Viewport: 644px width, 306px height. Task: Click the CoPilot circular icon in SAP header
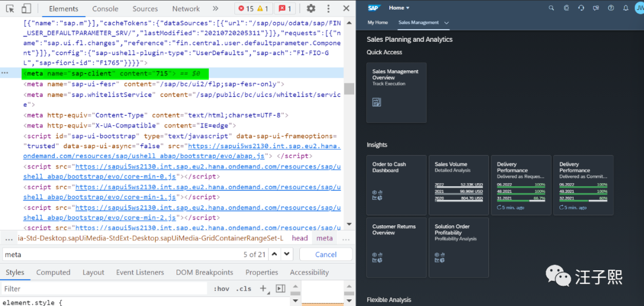pyautogui.click(x=566, y=8)
